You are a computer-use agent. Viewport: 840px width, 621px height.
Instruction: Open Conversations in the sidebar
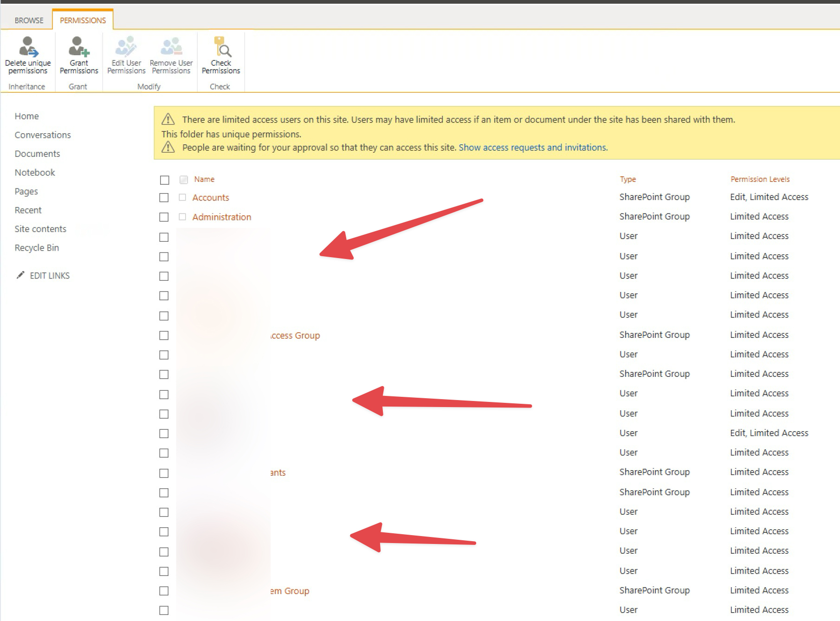click(x=43, y=135)
